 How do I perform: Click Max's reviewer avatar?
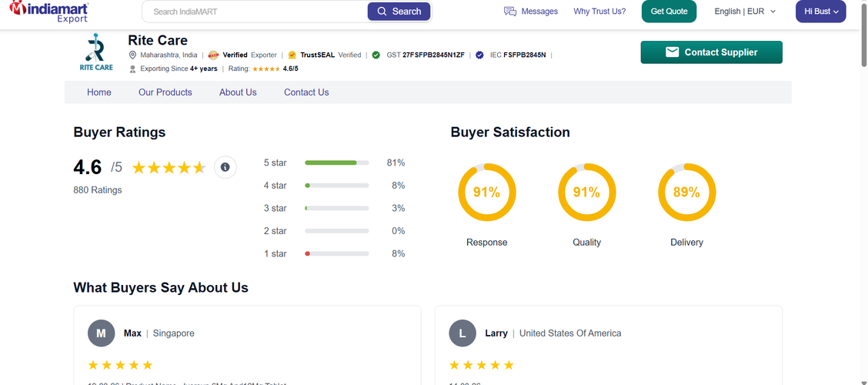coord(101,333)
